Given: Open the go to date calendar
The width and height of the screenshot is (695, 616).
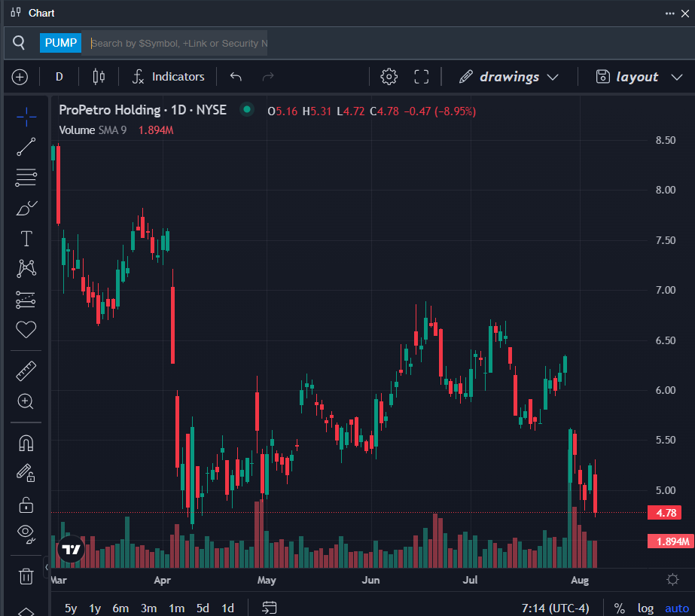Looking at the screenshot, I should [x=269, y=608].
